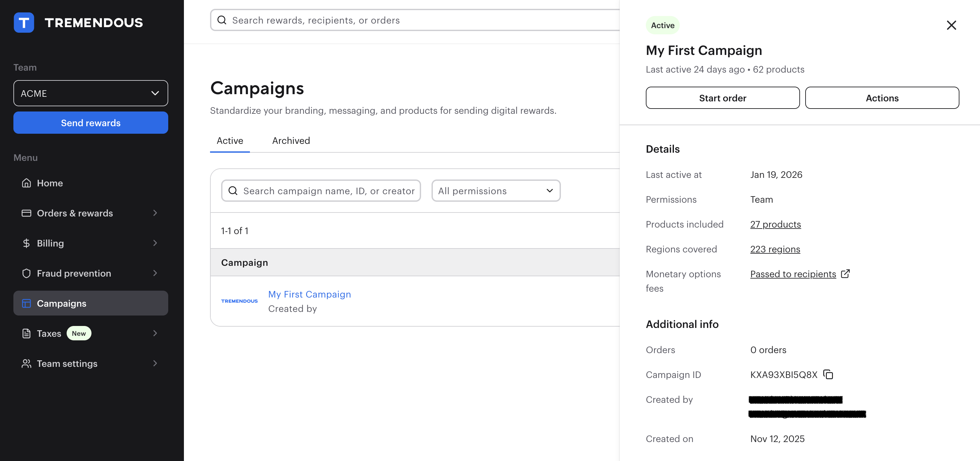
Task: Click the Taxes document icon
Action: pos(26,333)
